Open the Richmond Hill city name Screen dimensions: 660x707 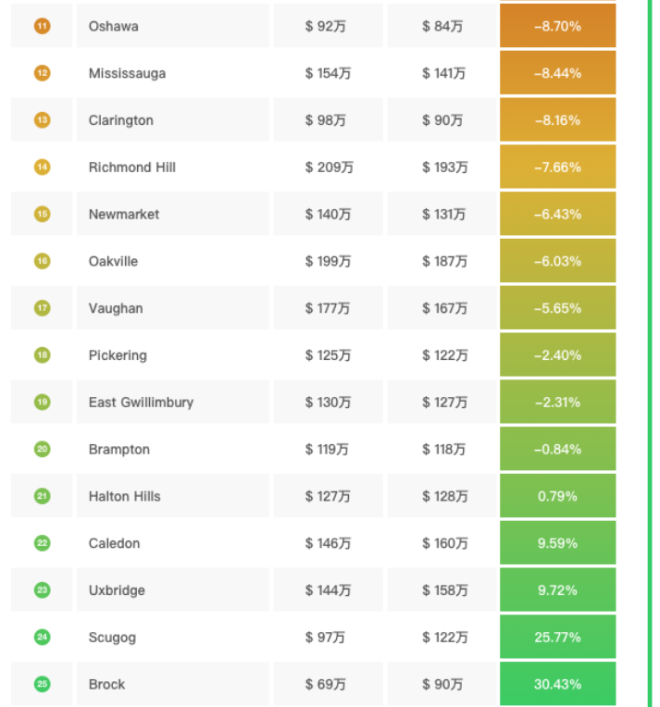point(132,167)
